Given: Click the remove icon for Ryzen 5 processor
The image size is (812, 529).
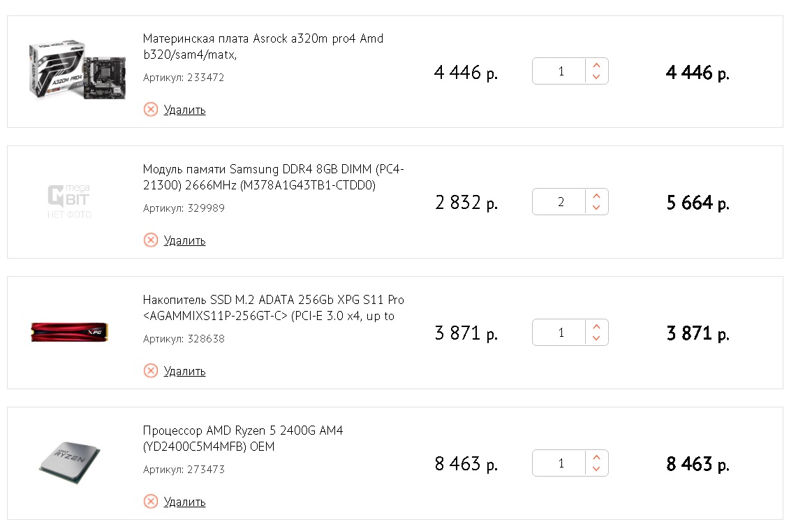Looking at the screenshot, I should tap(151, 501).
